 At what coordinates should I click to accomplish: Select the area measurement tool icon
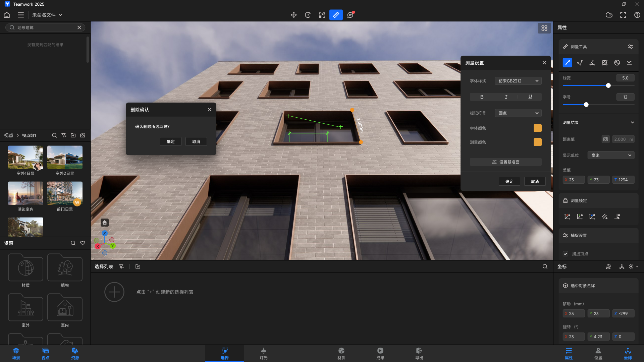pos(604,63)
